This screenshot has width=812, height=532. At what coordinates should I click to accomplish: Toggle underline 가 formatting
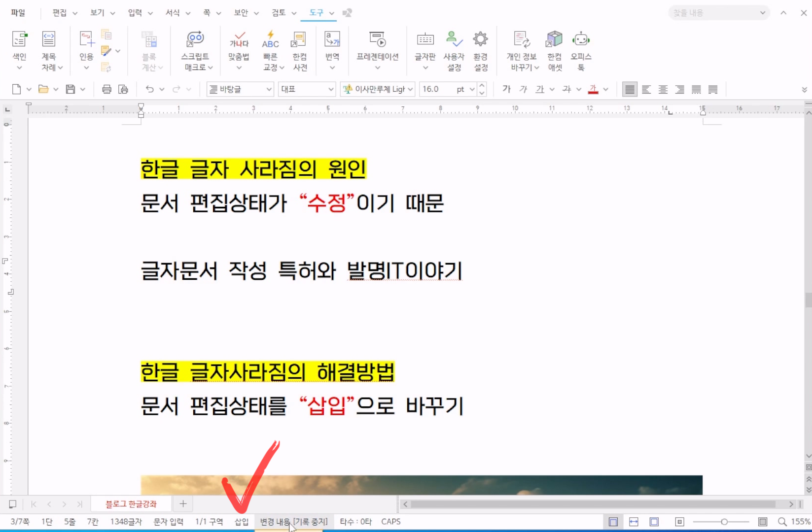(x=540, y=89)
